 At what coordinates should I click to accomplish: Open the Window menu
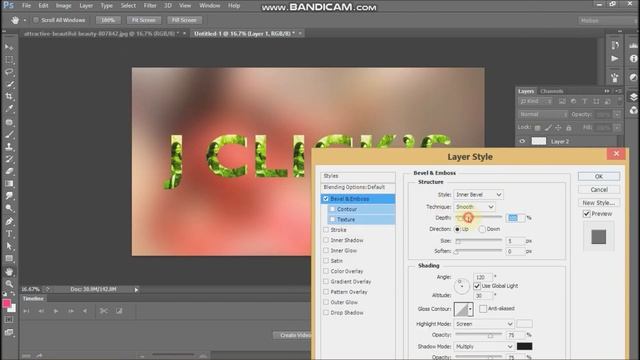pyautogui.click(x=210, y=6)
